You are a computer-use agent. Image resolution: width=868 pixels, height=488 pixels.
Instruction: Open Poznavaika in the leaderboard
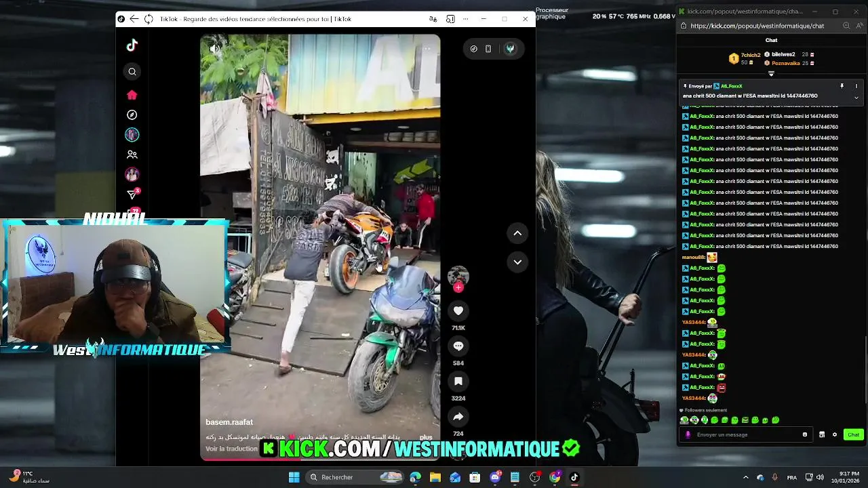coord(789,63)
